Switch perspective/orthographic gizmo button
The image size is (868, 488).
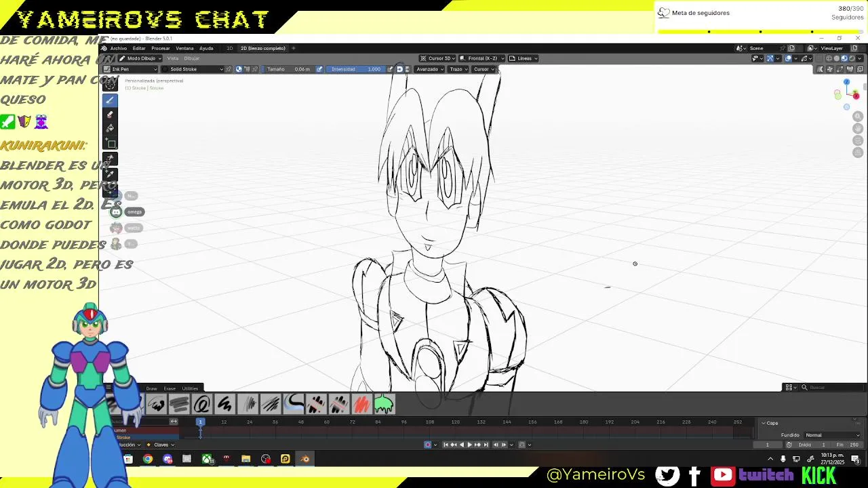858,153
